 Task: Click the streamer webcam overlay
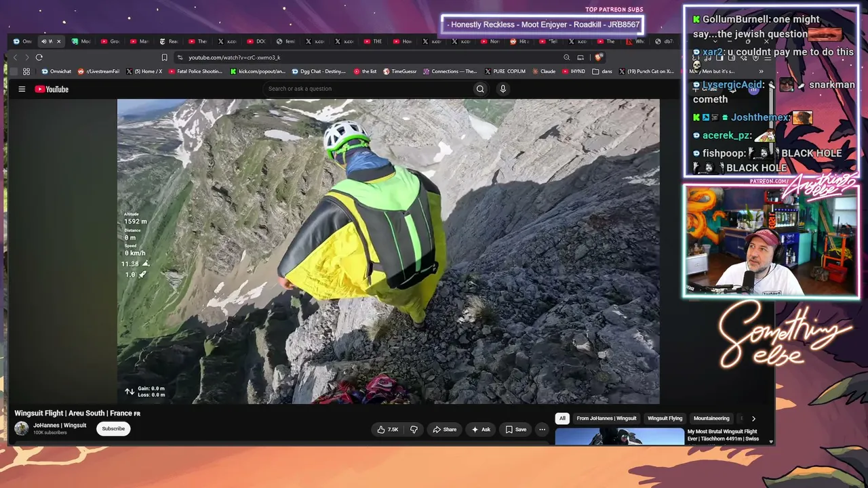tap(771, 241)
